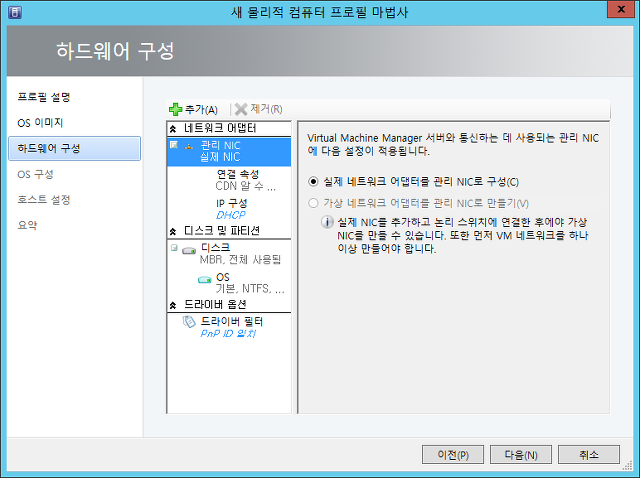Select the 관리 NIC 실제 NIC tree item

coord(229,151)
